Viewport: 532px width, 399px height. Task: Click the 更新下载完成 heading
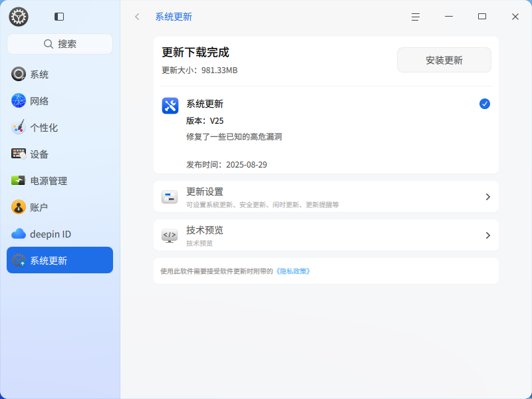pos(196,53)
